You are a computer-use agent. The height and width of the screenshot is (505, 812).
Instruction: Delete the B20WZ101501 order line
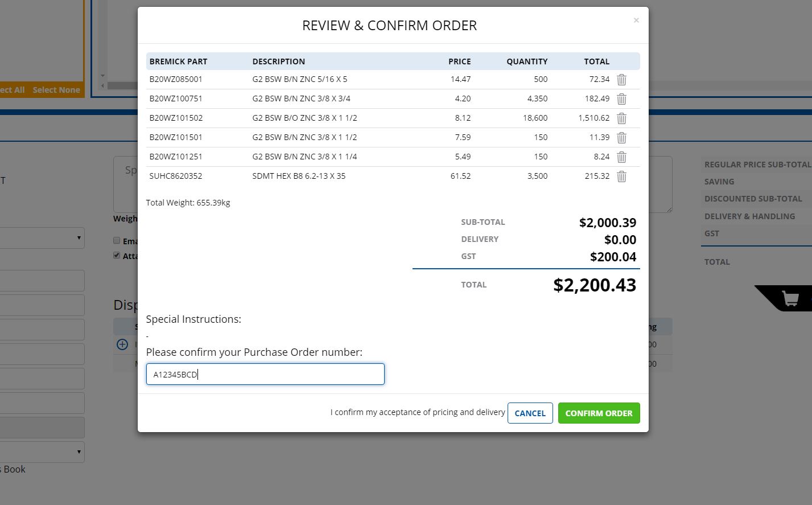pyautogui.click(x=621, y=138)
